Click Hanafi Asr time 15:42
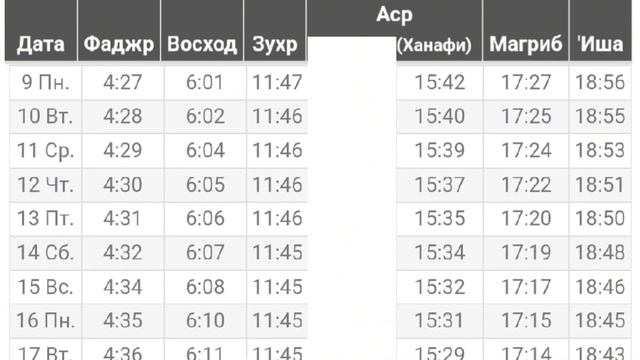Image resolution: width=640 pixels, height=360 pixels. tap(440, 82)
